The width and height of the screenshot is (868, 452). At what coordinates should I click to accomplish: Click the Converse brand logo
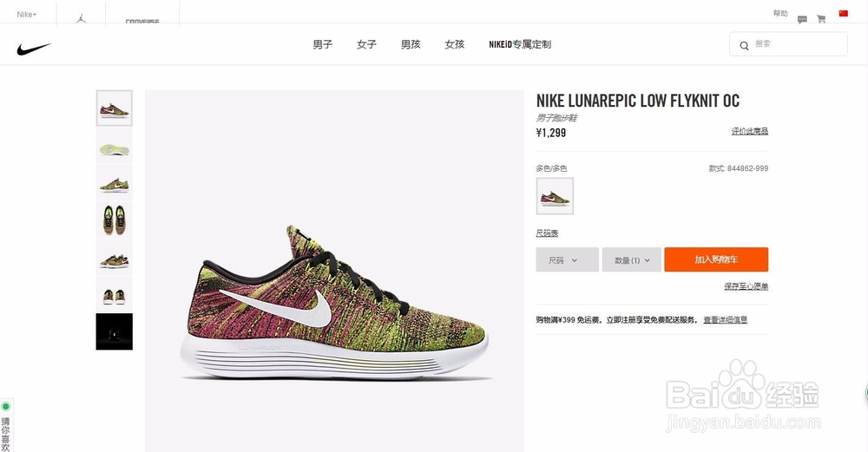click(142, 22)
